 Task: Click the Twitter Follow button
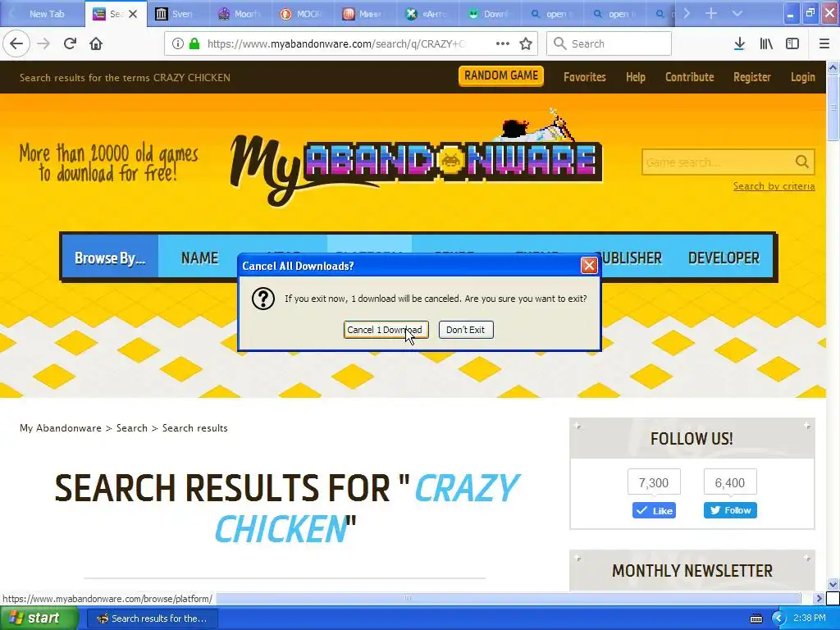coord(730,510)
